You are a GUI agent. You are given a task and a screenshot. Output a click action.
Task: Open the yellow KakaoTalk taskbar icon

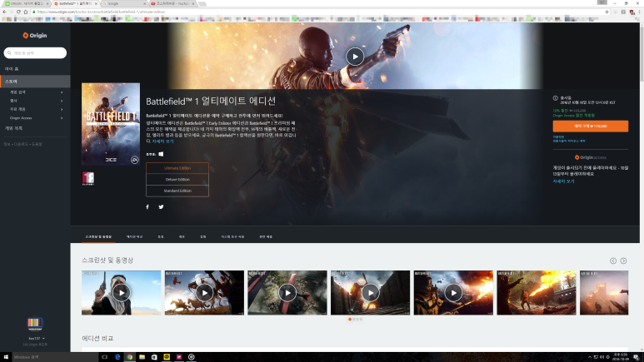click(167, 357)
